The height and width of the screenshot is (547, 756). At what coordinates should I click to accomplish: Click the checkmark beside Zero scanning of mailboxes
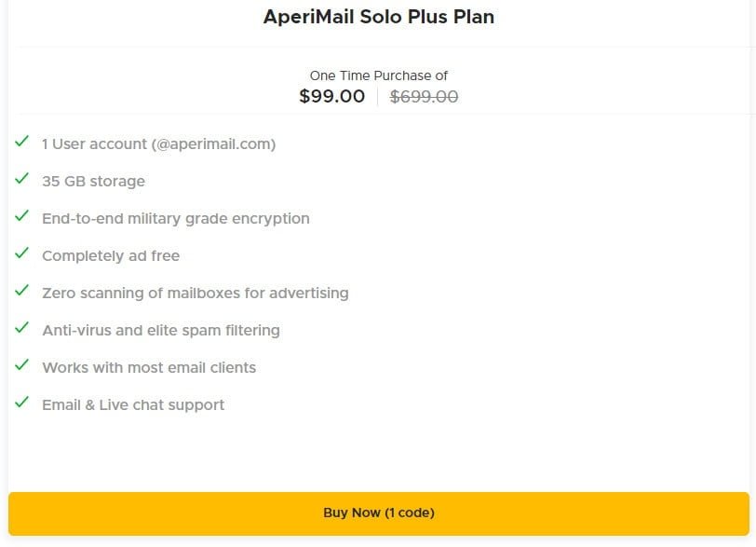click(20, 293)
